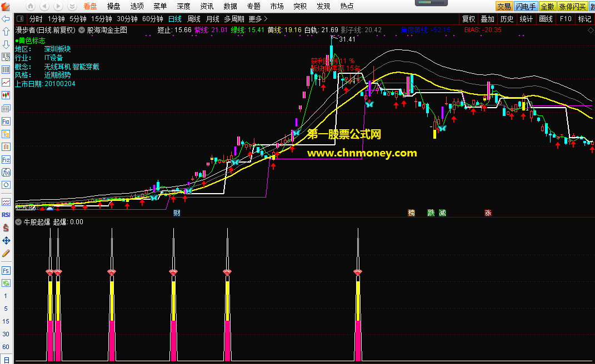The image size is (595, 364).
Task: Click the 画线 drawing toolbar button
Action: click(546, 19)
